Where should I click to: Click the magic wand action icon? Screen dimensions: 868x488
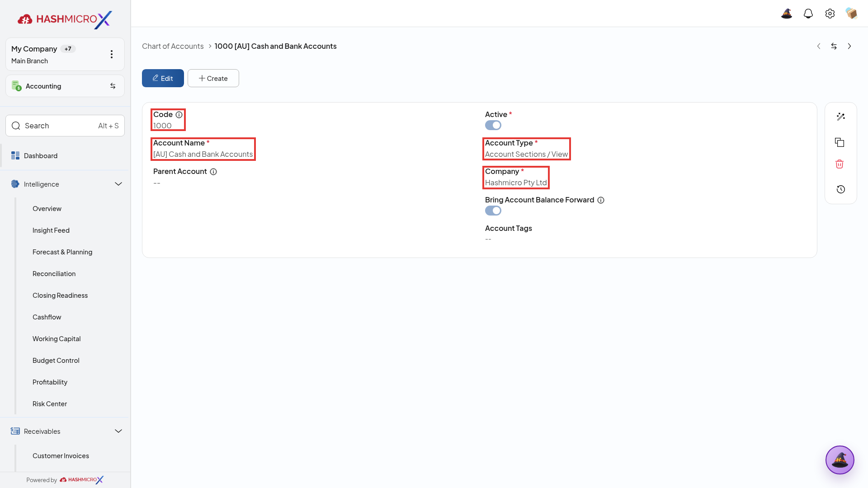pyautogui.click(x=841, y=117)
